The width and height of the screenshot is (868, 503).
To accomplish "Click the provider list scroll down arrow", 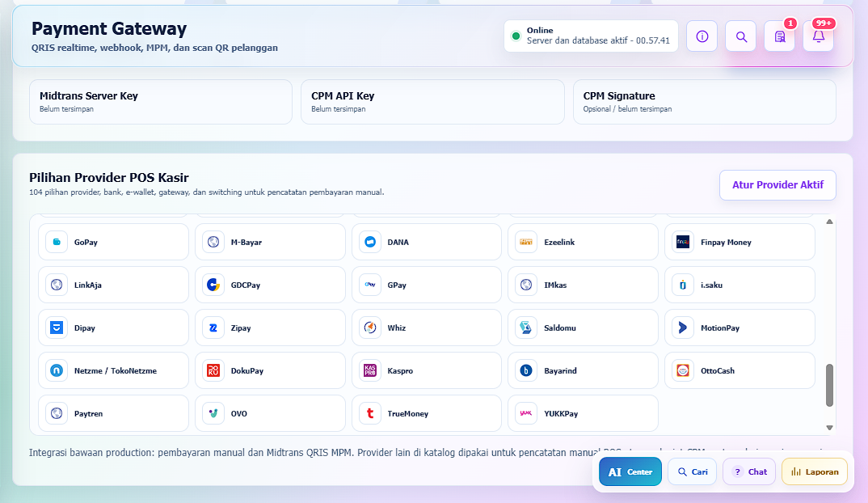I will (829, 428).
